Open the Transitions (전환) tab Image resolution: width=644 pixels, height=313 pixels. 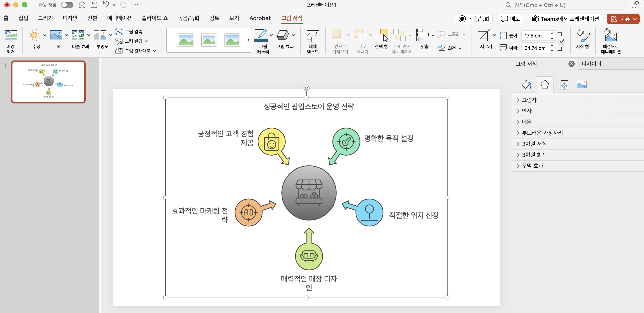pos(92,18)
